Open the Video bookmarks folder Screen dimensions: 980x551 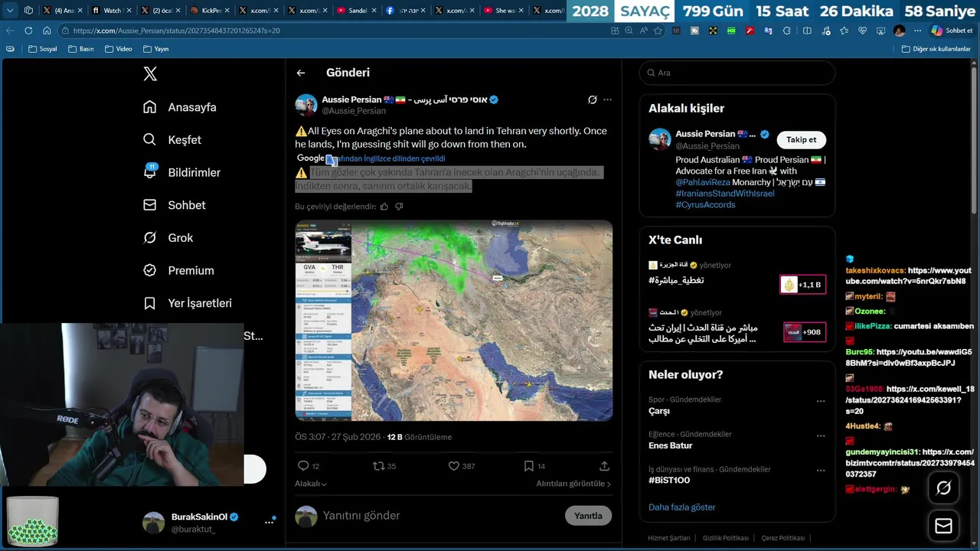118,49
